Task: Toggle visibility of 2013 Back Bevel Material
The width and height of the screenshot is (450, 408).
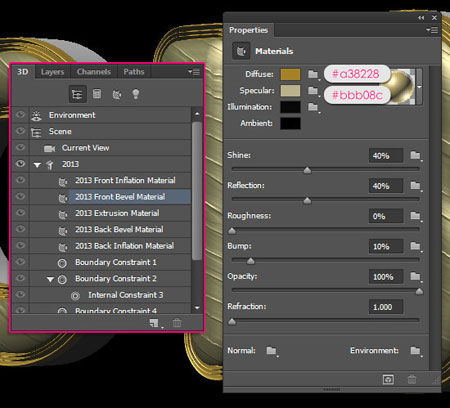Action: pos(20,229)
